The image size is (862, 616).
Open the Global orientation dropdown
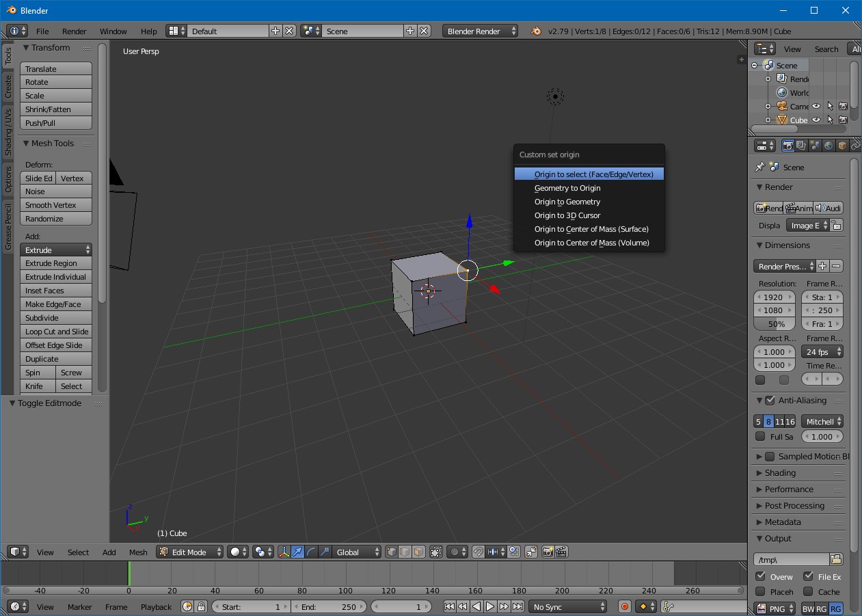(357, 552)
